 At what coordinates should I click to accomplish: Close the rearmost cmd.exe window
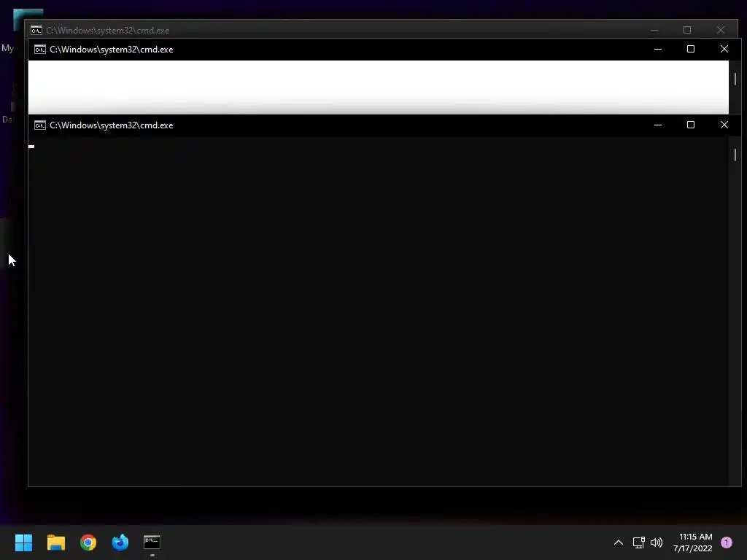[721, 31]
